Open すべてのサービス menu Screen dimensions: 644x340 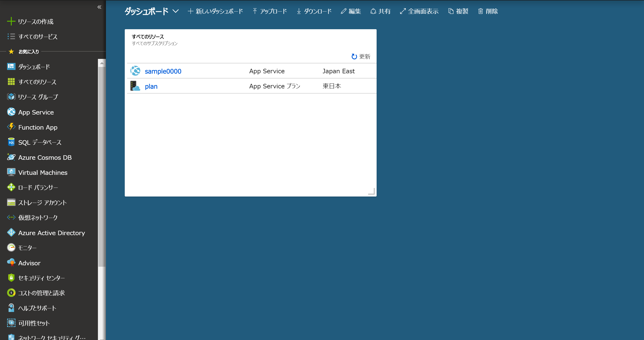point(38,37)
